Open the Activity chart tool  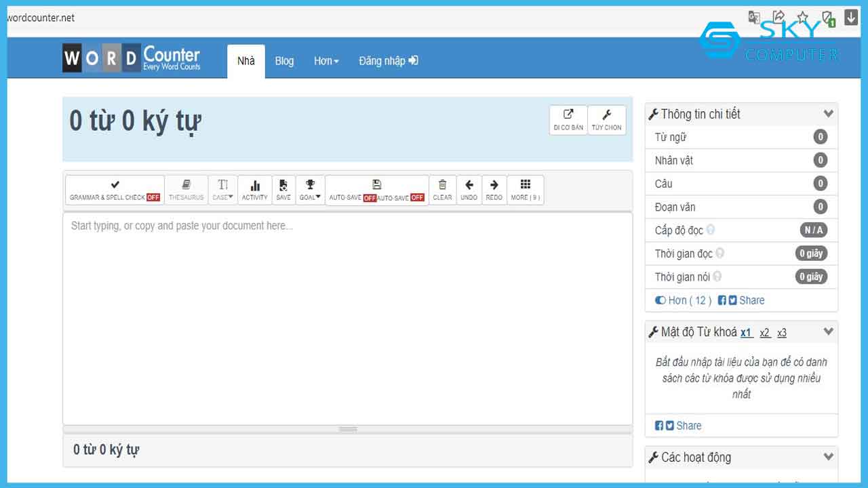click(x=255, y=190)
